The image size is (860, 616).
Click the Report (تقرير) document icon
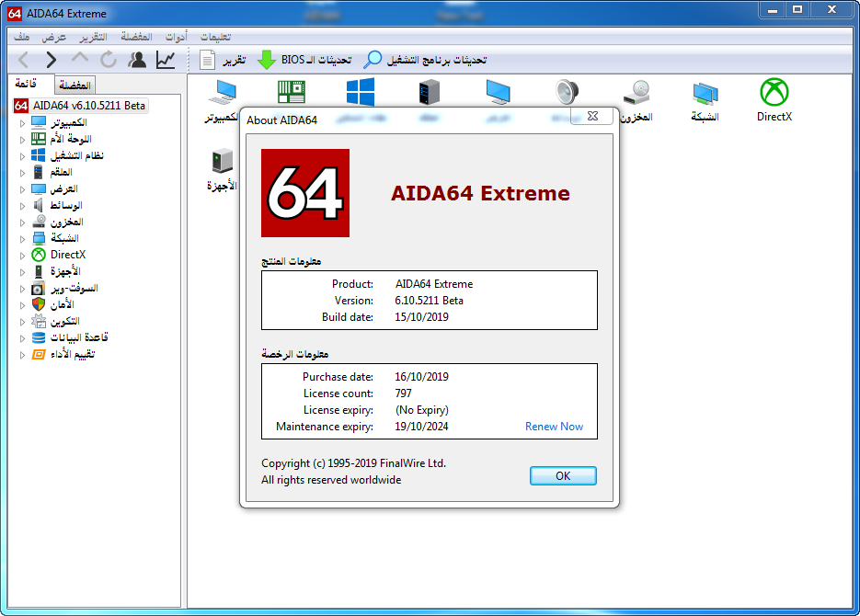207,60
